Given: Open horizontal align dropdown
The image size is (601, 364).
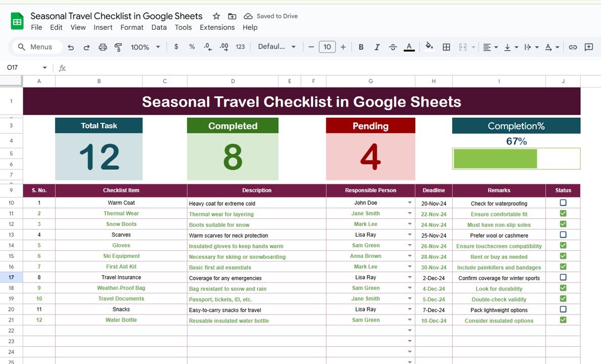Looking at the screenshot, I should tap(490, 47).
